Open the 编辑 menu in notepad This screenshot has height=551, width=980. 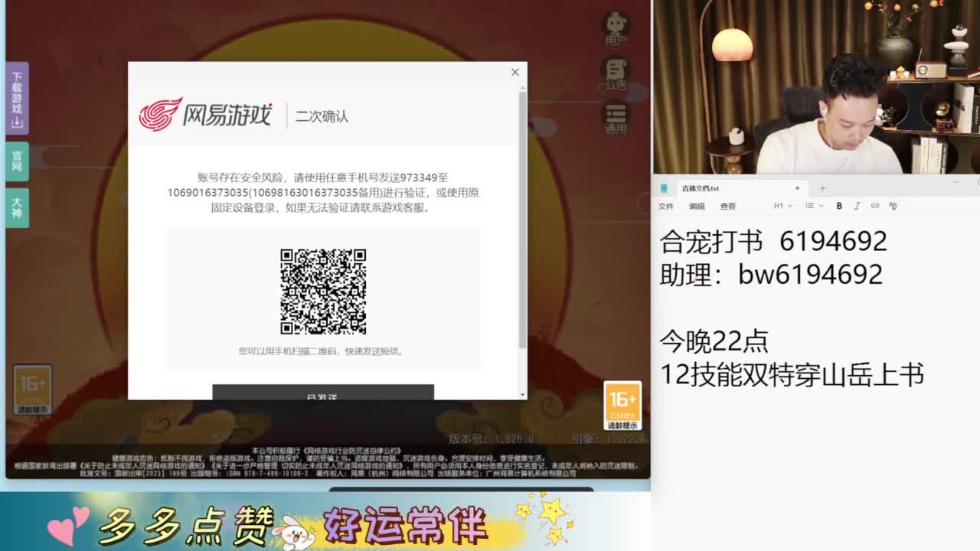point(697,206)
